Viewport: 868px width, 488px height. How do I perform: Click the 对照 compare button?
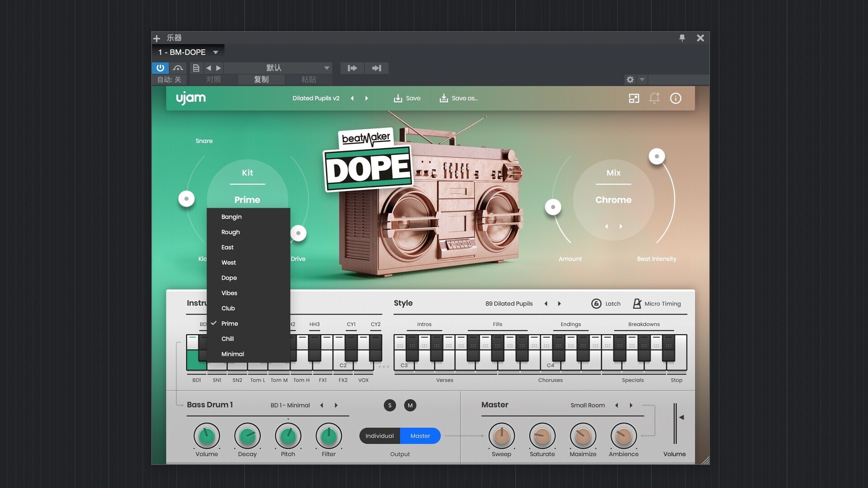click(213, 80)
